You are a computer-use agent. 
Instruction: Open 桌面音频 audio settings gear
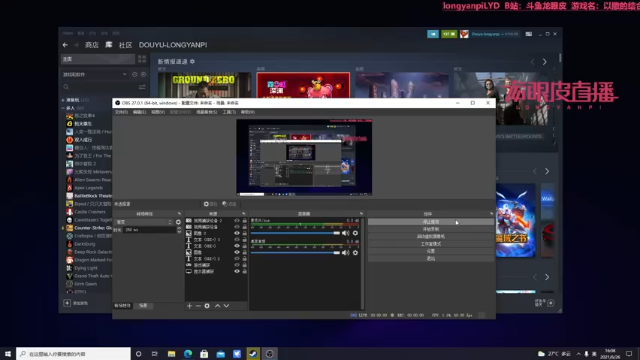pyautogui.click(x=355, y=253)
